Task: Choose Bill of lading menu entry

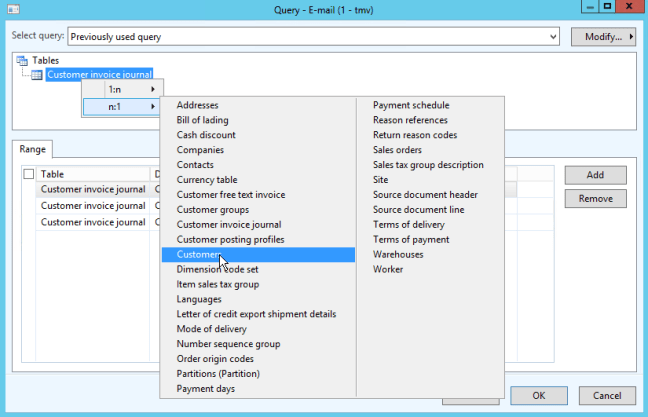Action: (202, 120)
